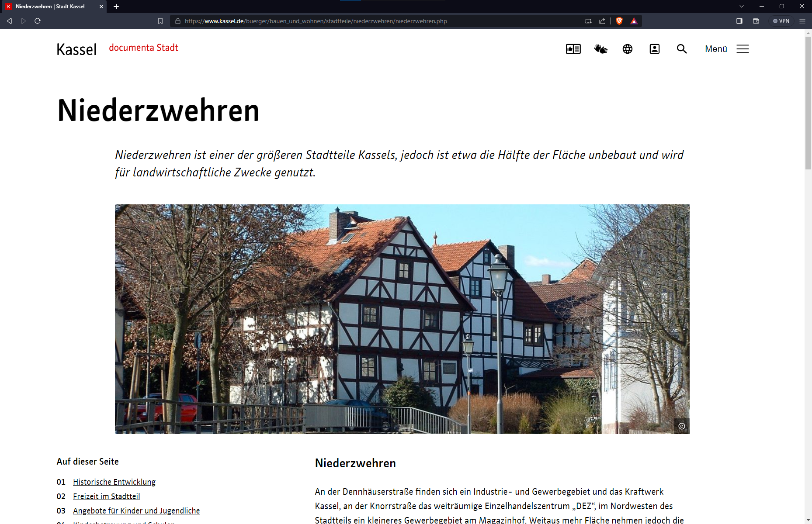The image size is (812, 524).
Task: Open the Brave Shields icon
Action: tap(619, 21)
